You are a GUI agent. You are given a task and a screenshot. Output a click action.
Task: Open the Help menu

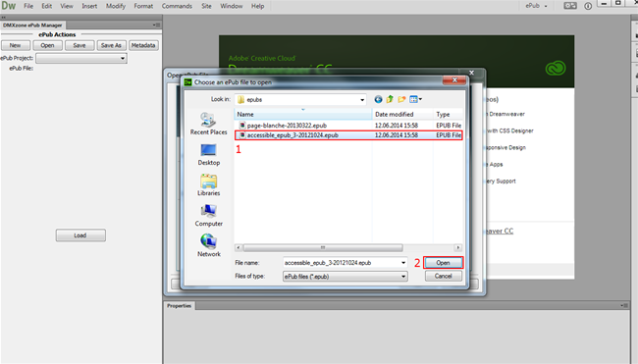[x=257, y=6]
